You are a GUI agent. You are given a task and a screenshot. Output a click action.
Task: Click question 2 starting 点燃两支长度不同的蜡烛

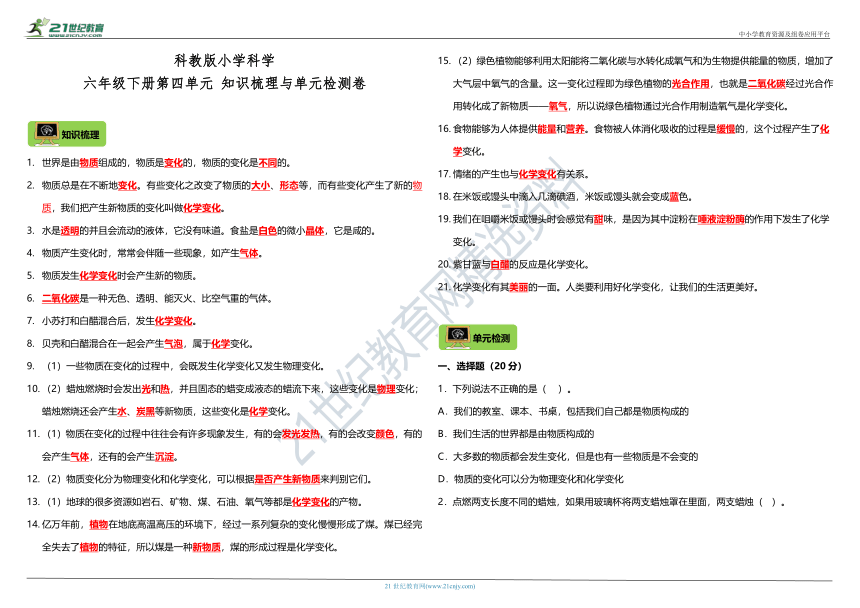click(612, 502)
